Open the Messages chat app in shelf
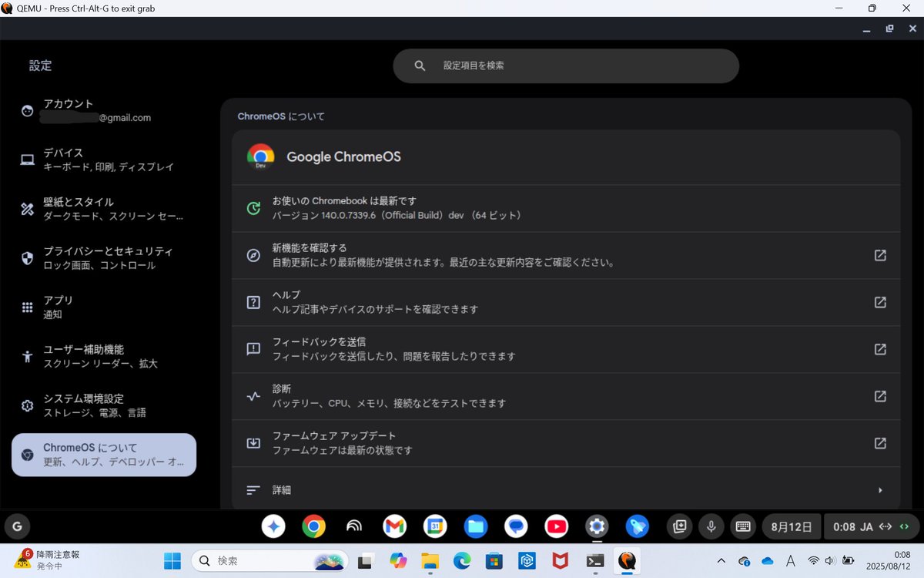Viewport: 924px width, 578px height. click(516, 526)
